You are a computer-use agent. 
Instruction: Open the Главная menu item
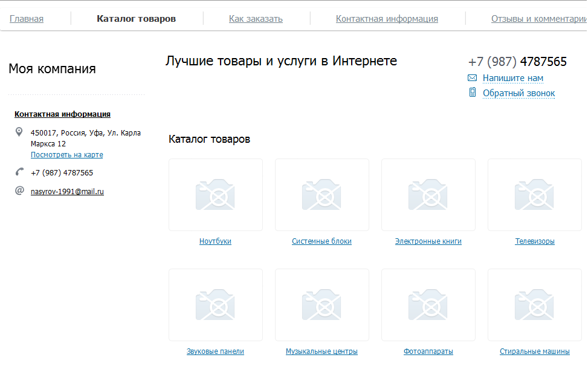click(x=27, y=18)
